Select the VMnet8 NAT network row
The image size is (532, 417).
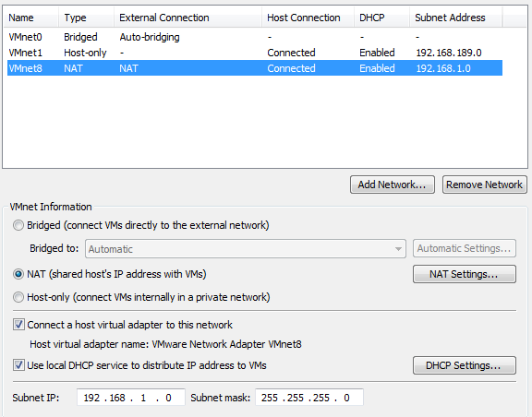click(x=255, y=68)
